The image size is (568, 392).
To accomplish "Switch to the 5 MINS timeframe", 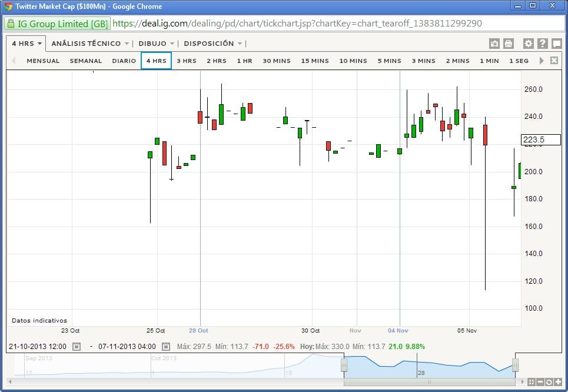I will coord(390,61).
